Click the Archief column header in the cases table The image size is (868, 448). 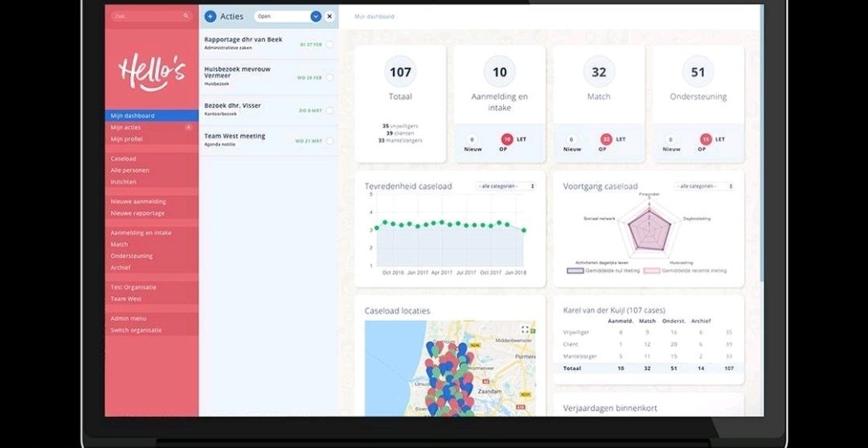pyautogui.click(x=701, y=321)
